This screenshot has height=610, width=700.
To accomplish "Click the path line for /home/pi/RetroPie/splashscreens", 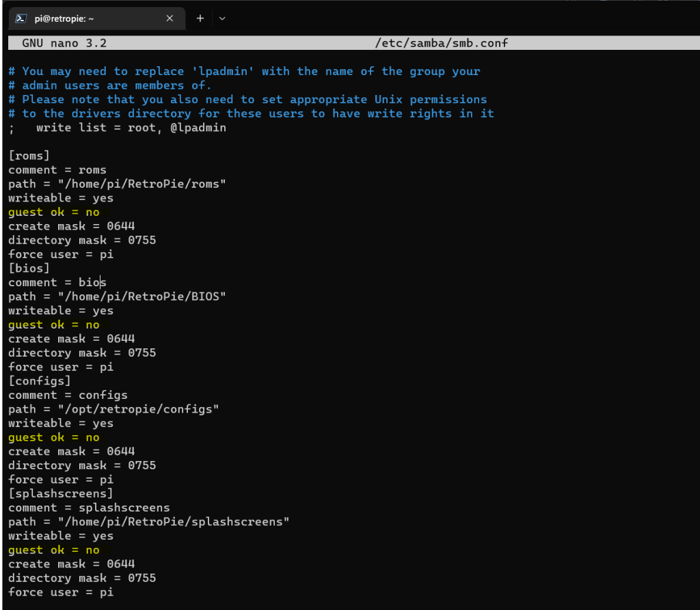I will coord(148,522).
